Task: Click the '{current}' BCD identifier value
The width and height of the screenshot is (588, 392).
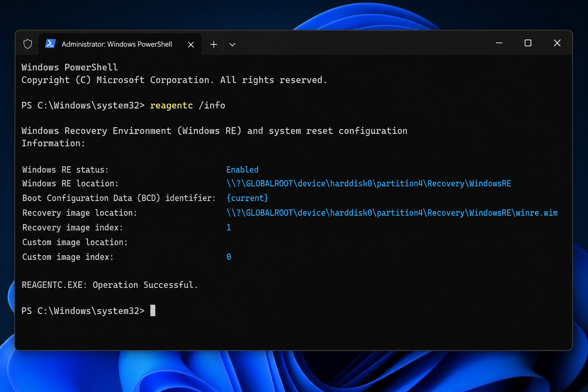Action: pyautogui.click(x=247, y=198)
